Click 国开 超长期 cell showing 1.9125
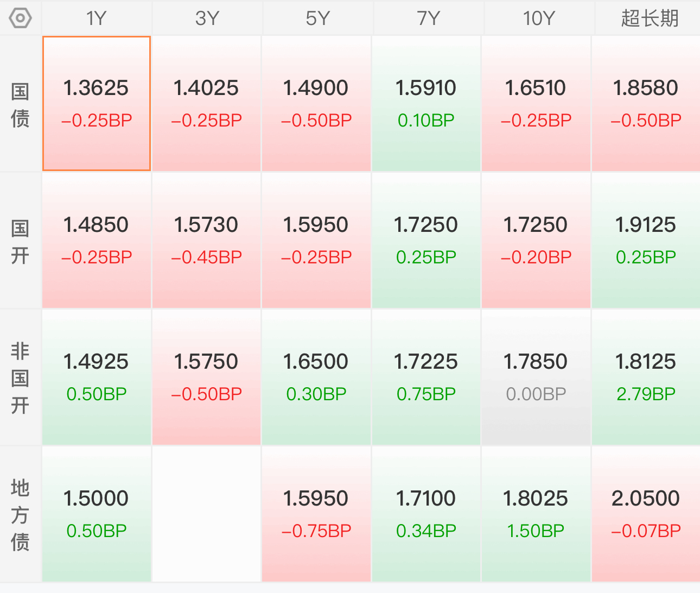700x593 pixels. (x=646, y=241)
